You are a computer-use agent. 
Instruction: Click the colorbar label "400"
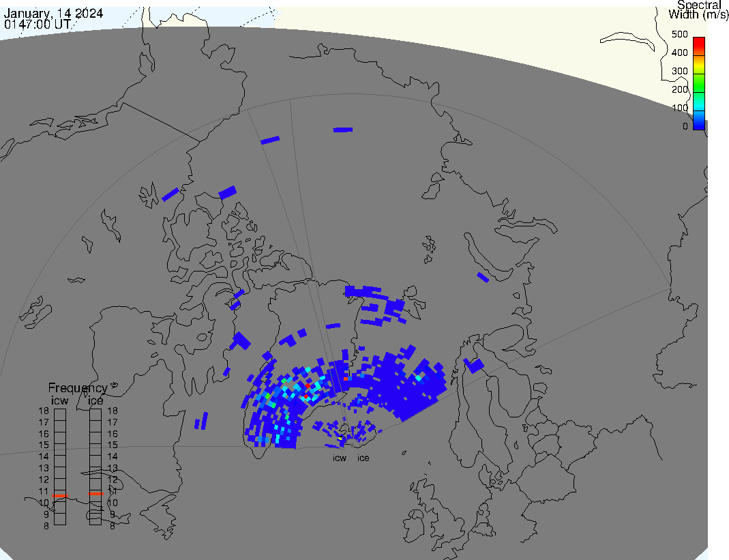[x=680, y=53]
